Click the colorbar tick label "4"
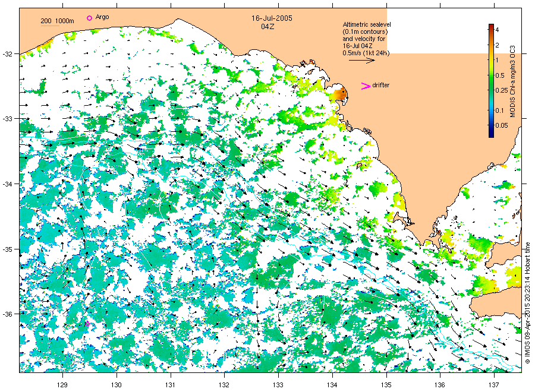Viewport: 535px width, 392px height. point(497,30)
